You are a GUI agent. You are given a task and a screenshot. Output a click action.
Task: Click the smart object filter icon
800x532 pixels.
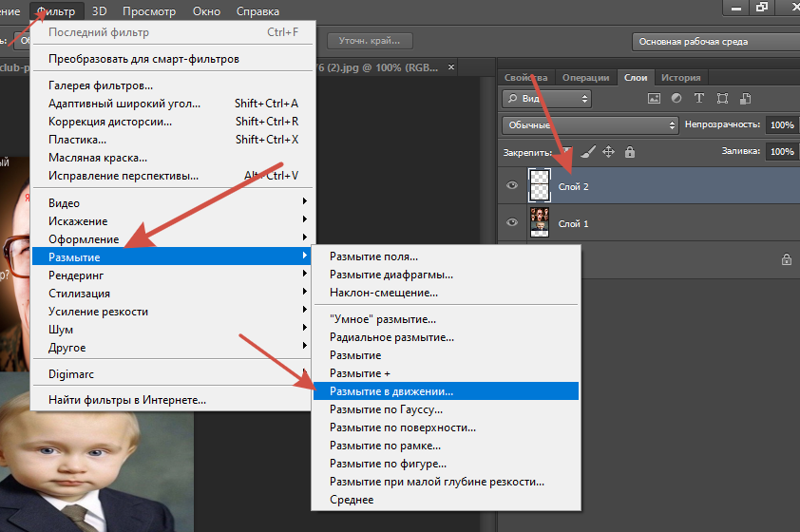click(x=747, y=98)
